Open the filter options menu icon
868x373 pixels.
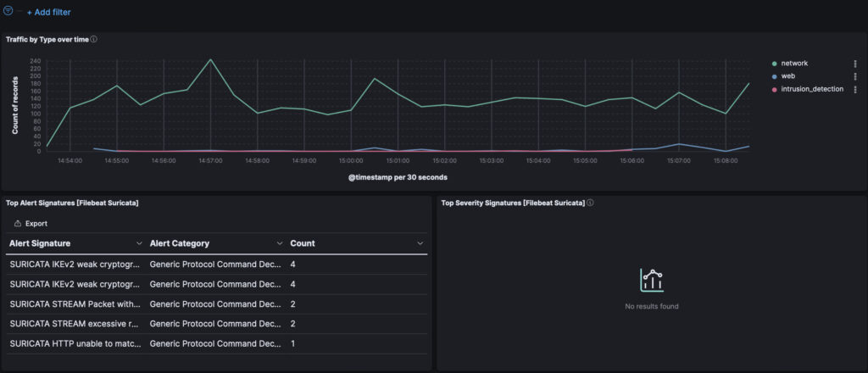[x=9, y=12]
